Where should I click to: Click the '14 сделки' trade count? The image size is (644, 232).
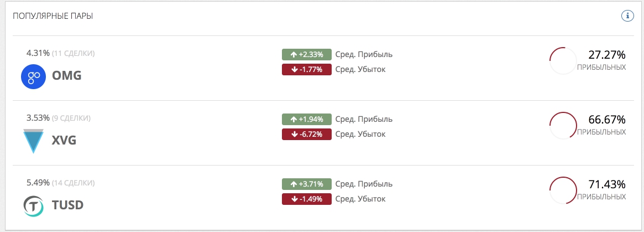click(x=75, y=183)
